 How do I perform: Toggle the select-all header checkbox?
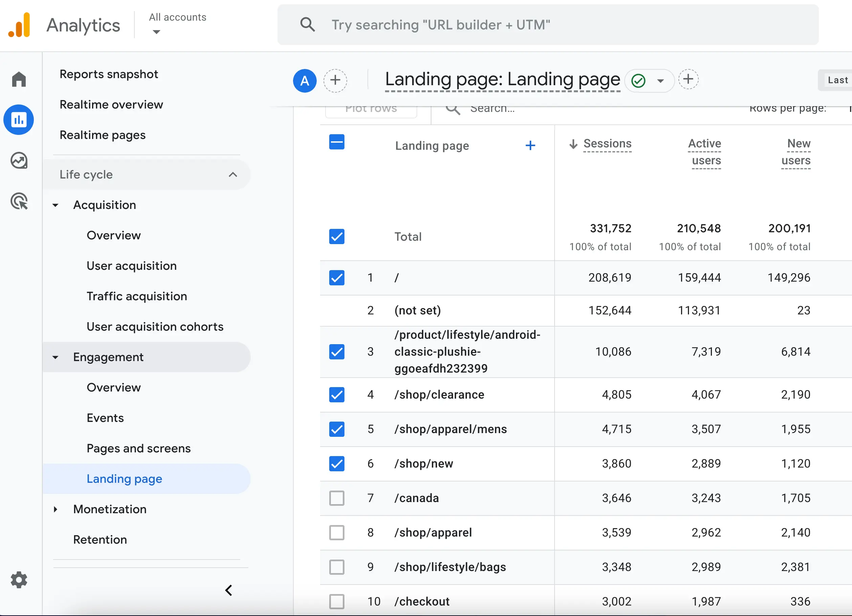pyautogui.click(x=337, y=142)
